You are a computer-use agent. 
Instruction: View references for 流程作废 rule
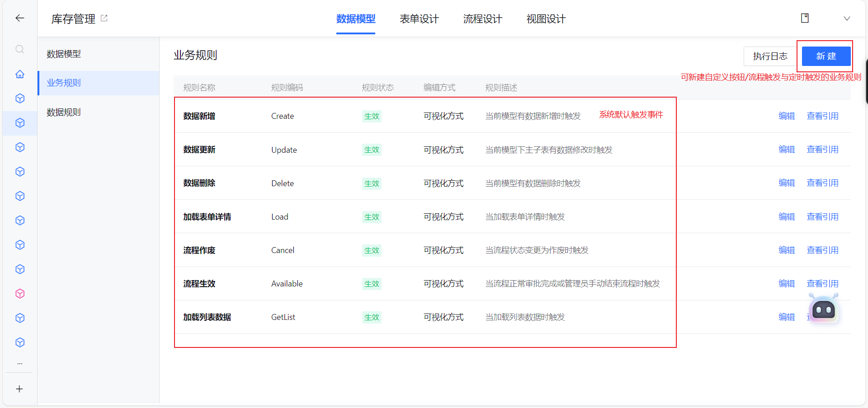pyautogui.click(x=822, y=250)
